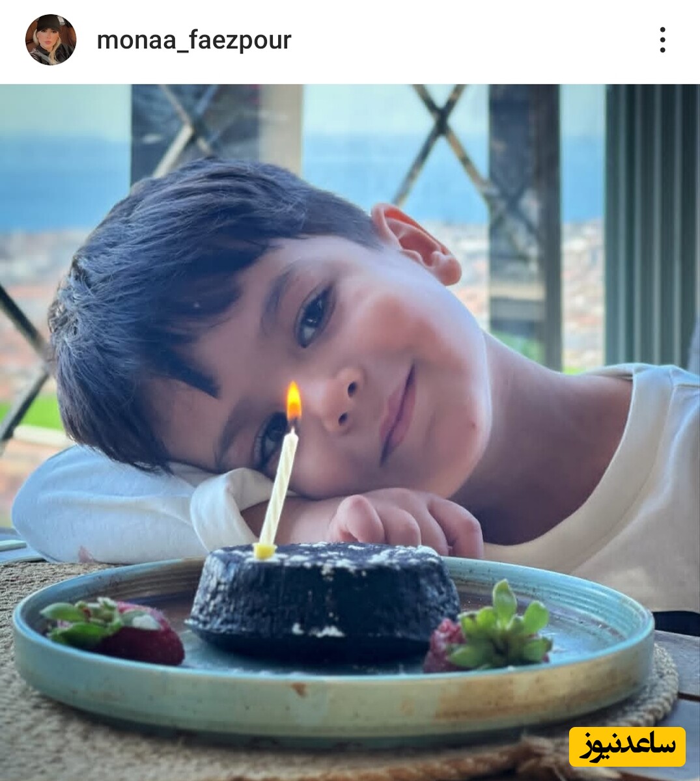
Task: Open the monaa_faezpour profile avatar
Action: click(x=51, y=40)
